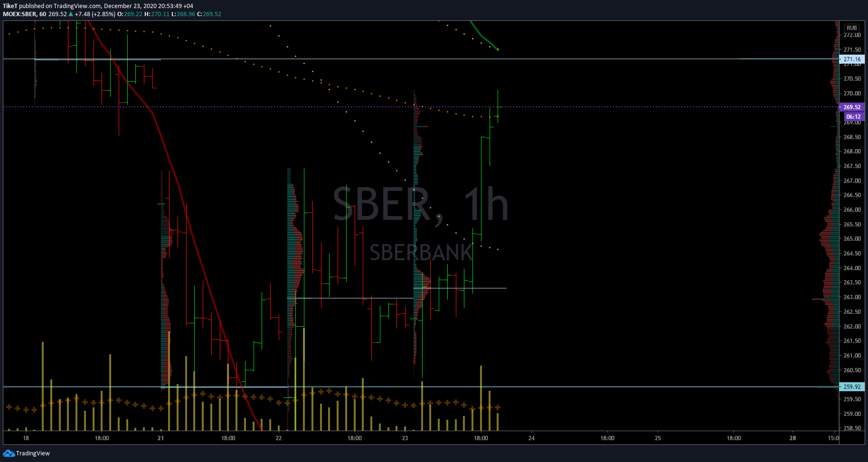Click the TradingView.com text in header
This screenshot has height=462, width=868.
tap(77, 6)
